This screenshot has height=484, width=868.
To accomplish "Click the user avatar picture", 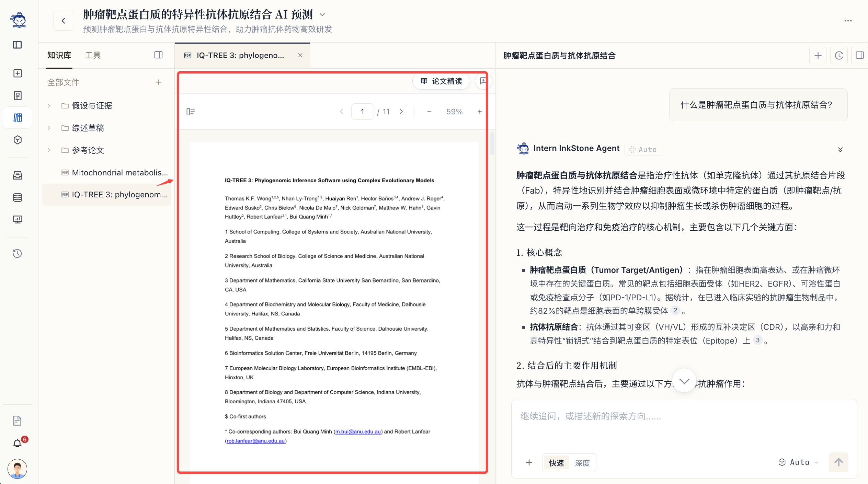I will click(18, 469).
